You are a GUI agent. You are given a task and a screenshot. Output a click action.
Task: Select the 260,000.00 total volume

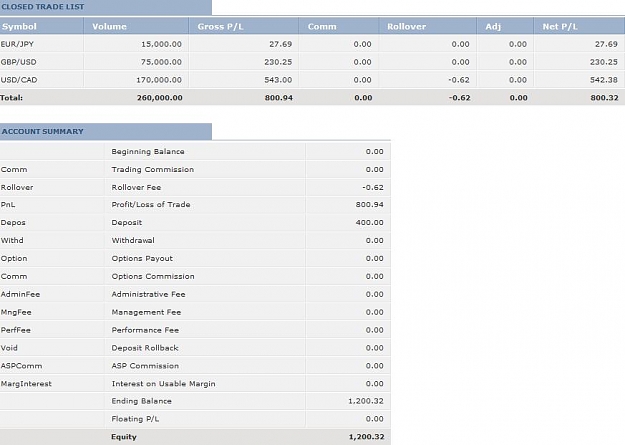160,98
